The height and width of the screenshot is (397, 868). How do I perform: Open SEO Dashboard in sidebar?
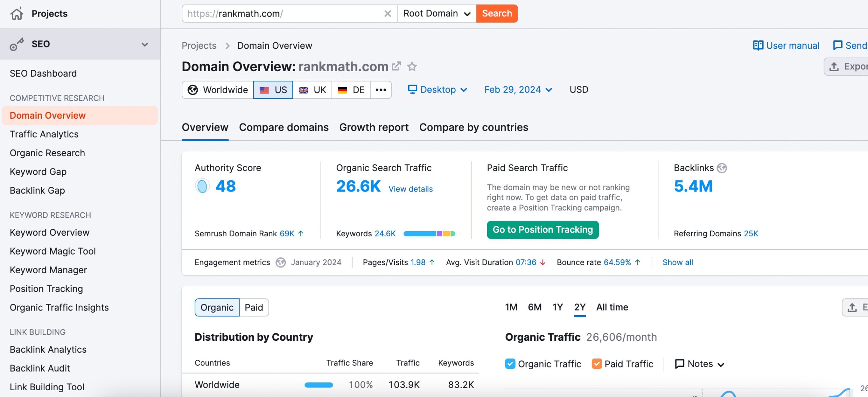[43, 74]
